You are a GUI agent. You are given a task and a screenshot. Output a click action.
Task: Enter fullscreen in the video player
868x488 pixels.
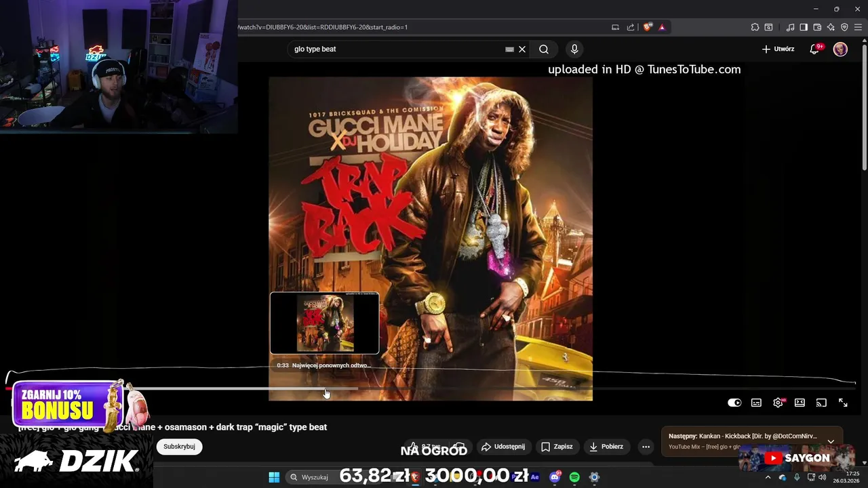[843, 403]
